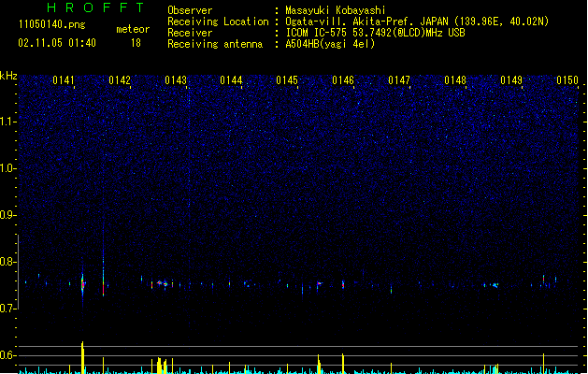Click the meteor label
This screenshot has width=588, height=374.
(133, 29)
